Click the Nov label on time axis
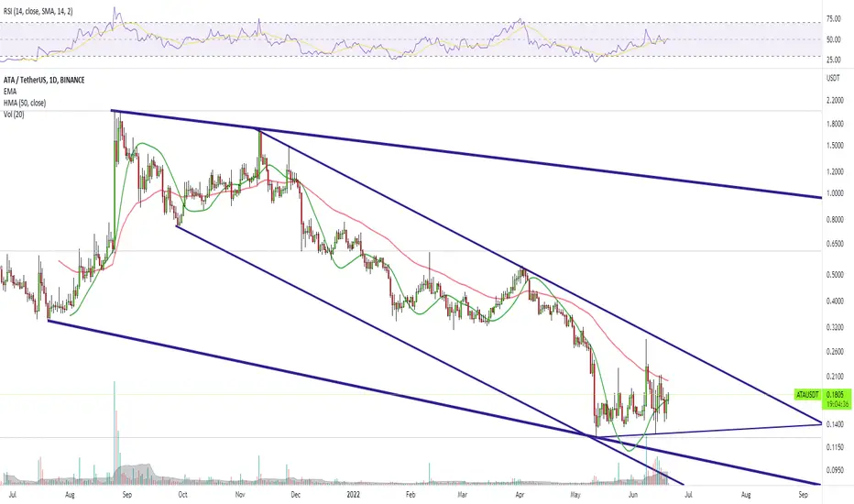The height and width of the screenshot is (504, 854). click(240, 495)
